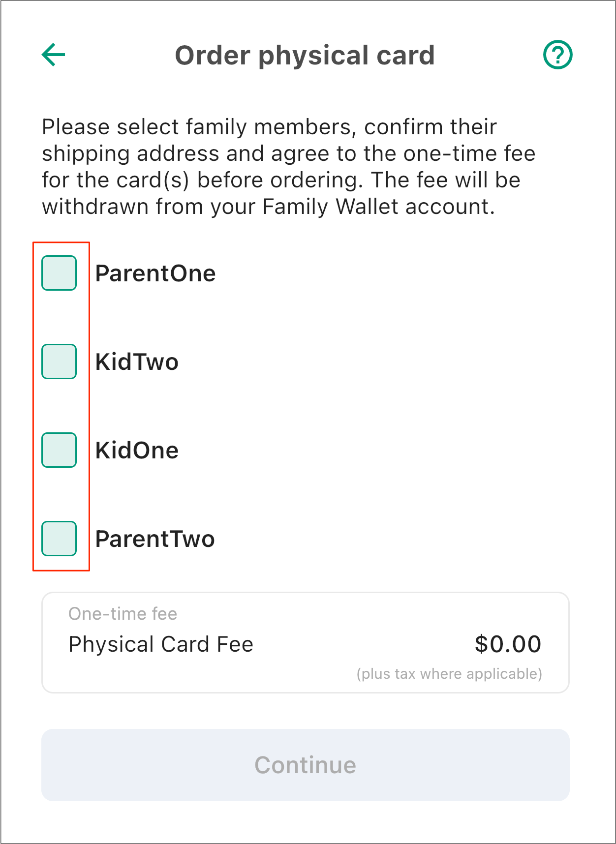Click the One-time fee caption

point(123,614)
